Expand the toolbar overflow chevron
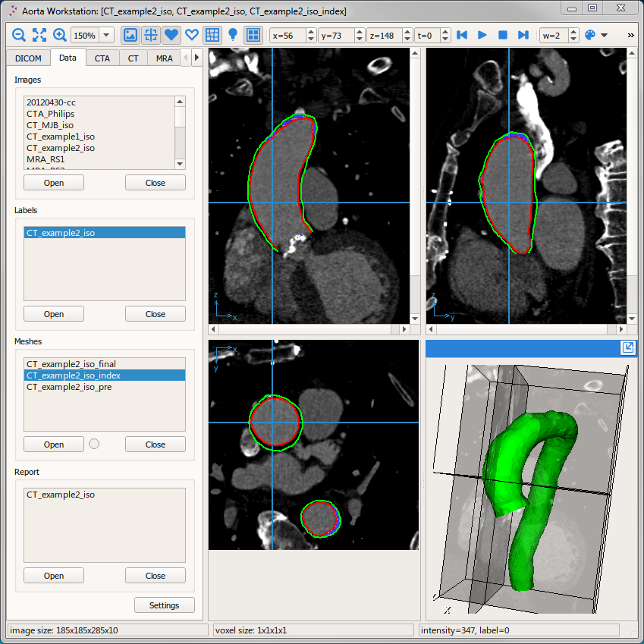The height and width of the screenshot is (644, 644). click(631, 35)
